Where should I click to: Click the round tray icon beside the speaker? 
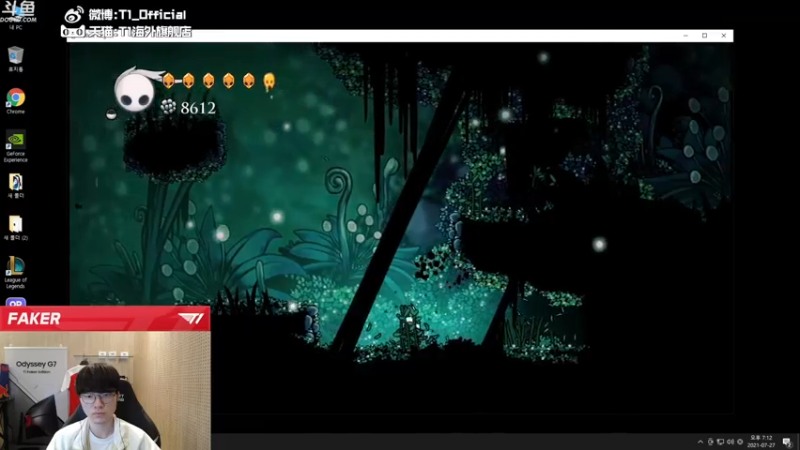click(x=740, y=442)
